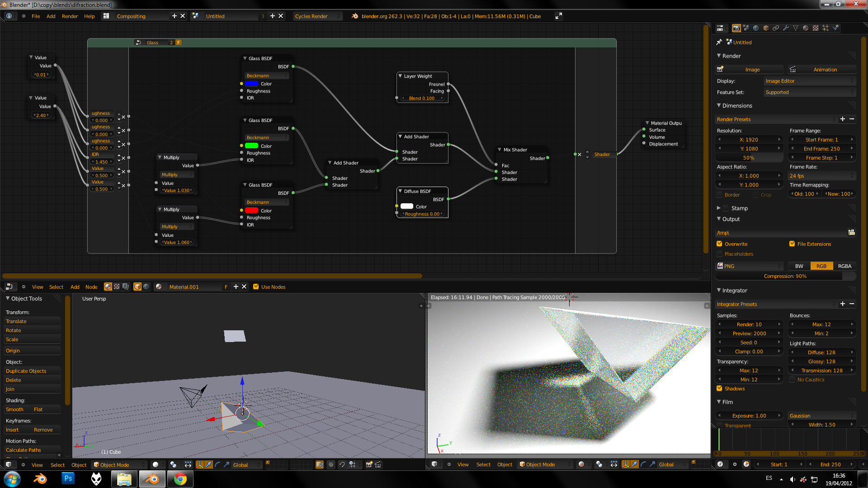Collapse the Integrator panel
This screenshot has height=488, width=868.
pyautogui.click(x=733, y=291)
